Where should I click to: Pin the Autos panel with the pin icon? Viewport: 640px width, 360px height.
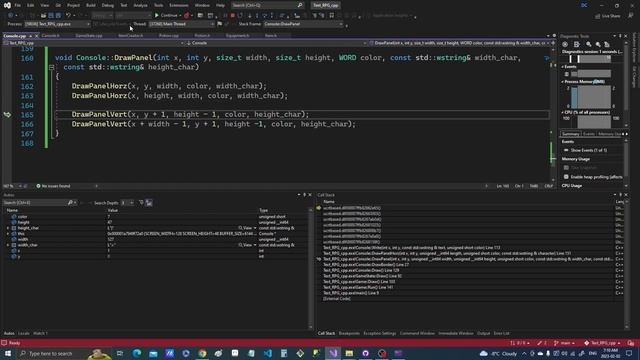click(304, 195)
